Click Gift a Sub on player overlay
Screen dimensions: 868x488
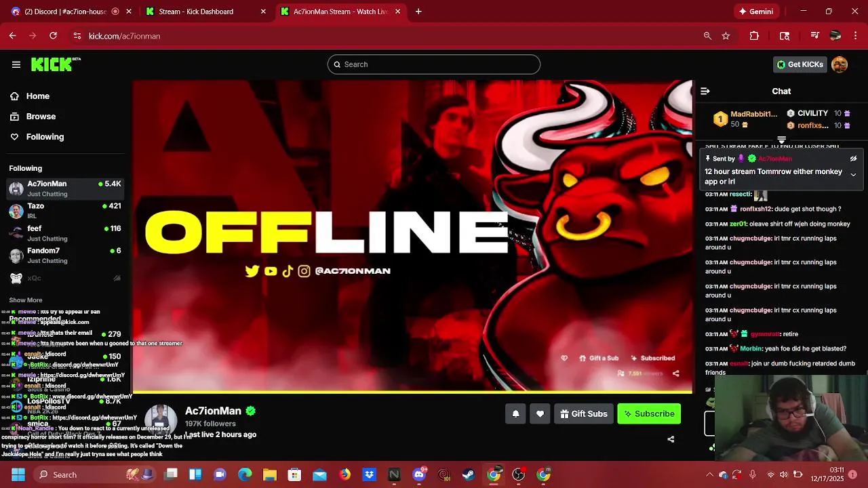599,358
